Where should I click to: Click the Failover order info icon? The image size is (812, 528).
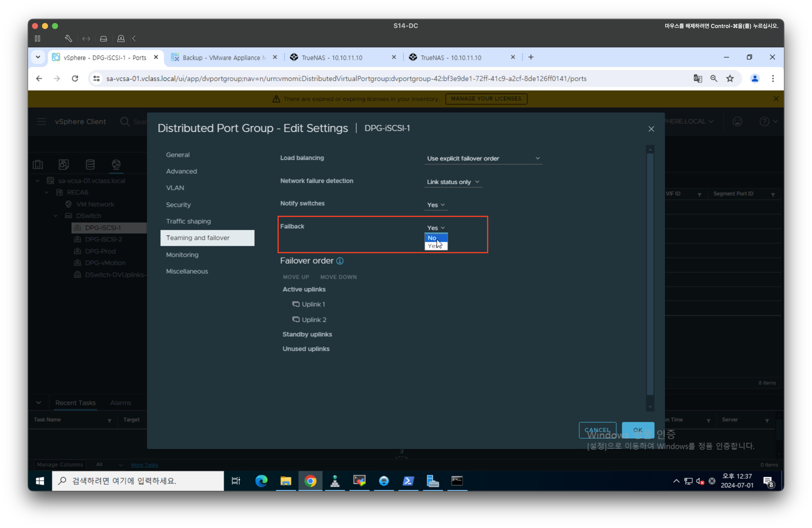click(340, 261)
